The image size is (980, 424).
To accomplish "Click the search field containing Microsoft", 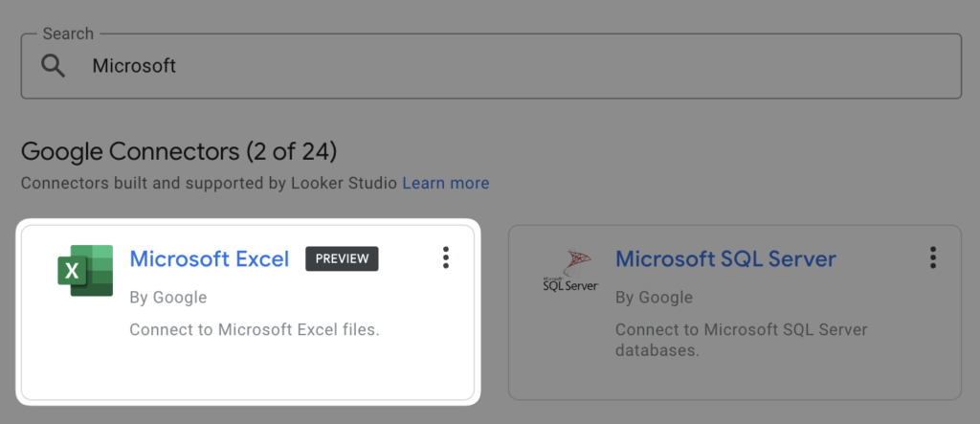I will click(491, 66).
